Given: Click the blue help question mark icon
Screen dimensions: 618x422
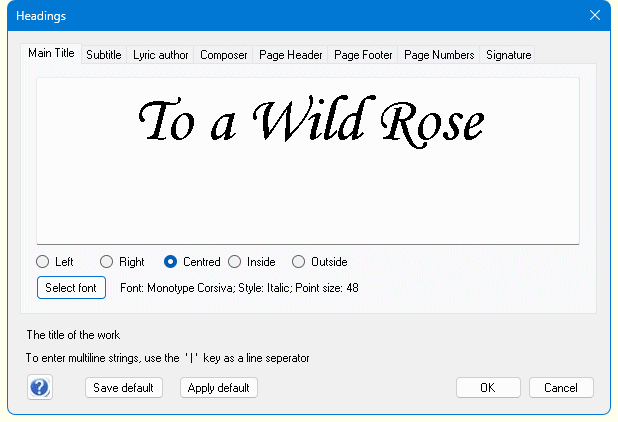Looking at the screenshot, I should click(40, 387).
